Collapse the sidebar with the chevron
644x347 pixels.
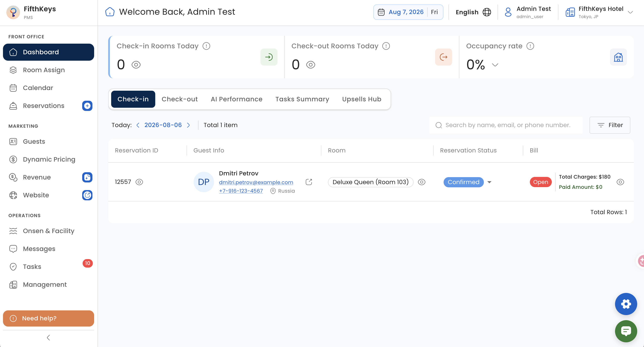click(x=48, y=337)
